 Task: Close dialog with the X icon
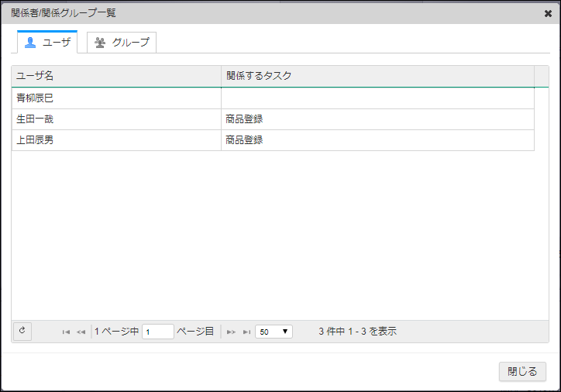(548, 13)
